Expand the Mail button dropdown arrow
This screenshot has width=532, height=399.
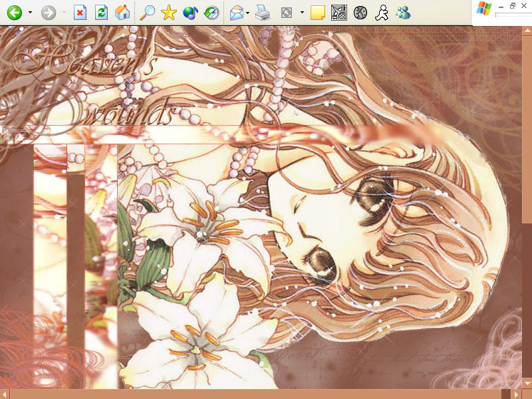click(x=247, y=13)
